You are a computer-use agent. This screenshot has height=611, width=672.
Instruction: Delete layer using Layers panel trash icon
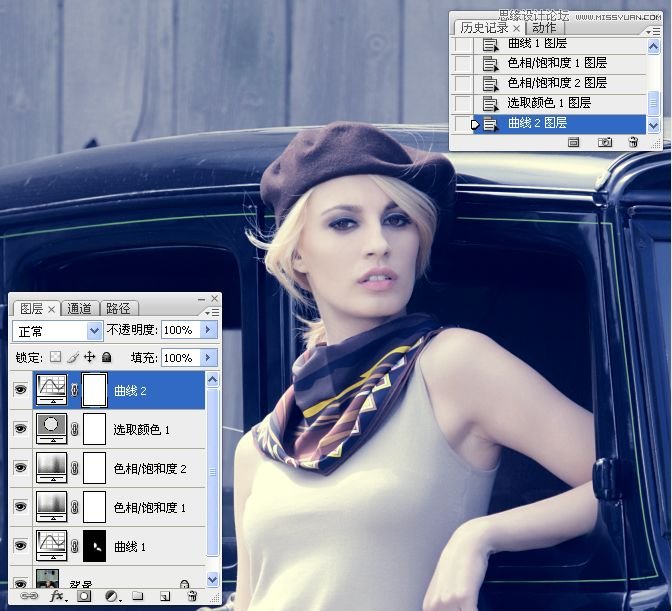(x=192, y=597)
